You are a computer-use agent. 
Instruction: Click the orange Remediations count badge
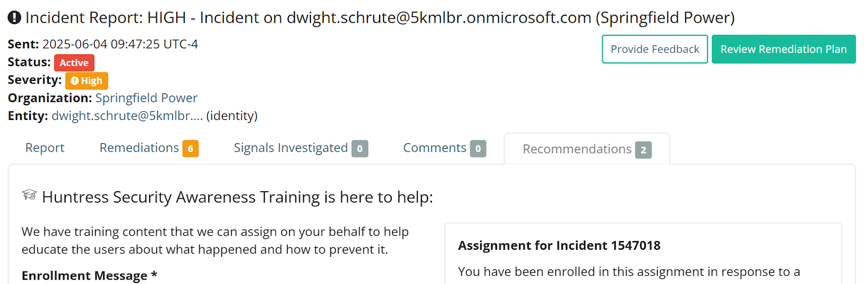(190, 149)
